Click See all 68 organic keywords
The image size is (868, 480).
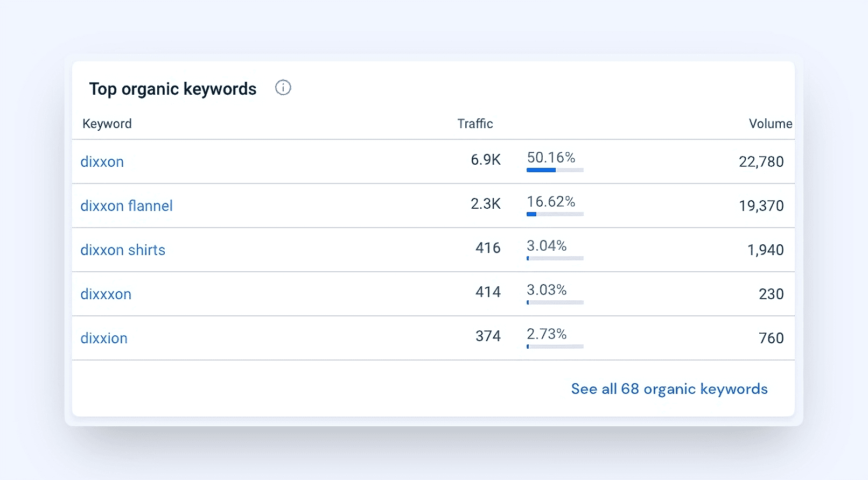(669, 389)
